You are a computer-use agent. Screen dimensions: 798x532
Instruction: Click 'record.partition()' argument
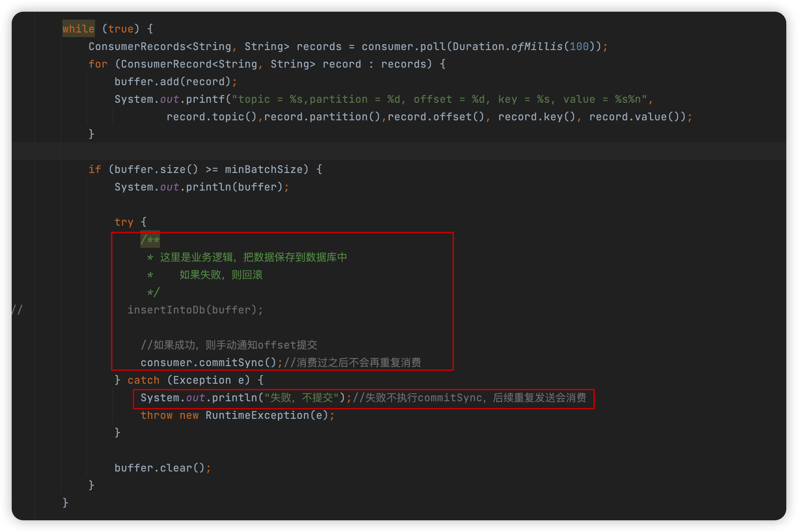(322, 117)
